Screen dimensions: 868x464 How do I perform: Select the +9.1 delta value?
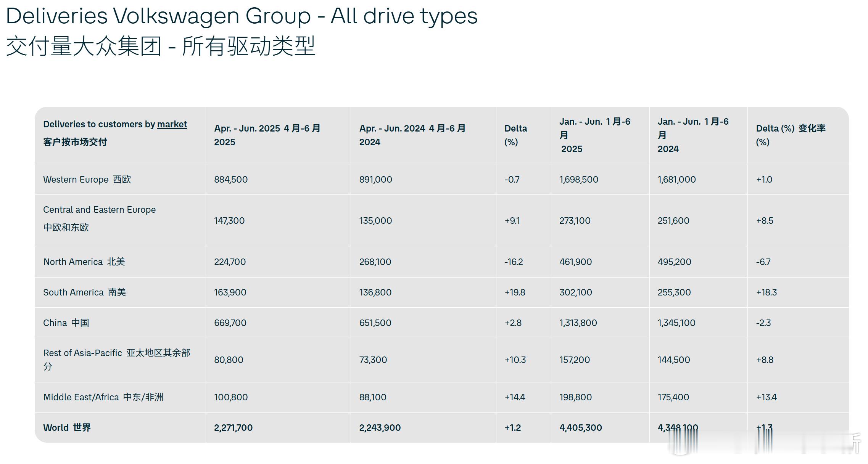pos(512,221)
